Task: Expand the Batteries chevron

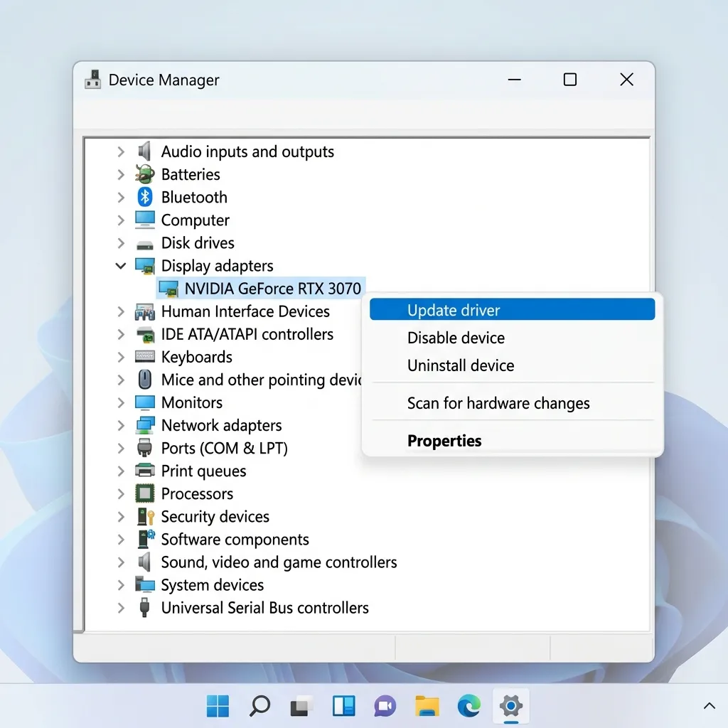Action: [x=121, y=175]
